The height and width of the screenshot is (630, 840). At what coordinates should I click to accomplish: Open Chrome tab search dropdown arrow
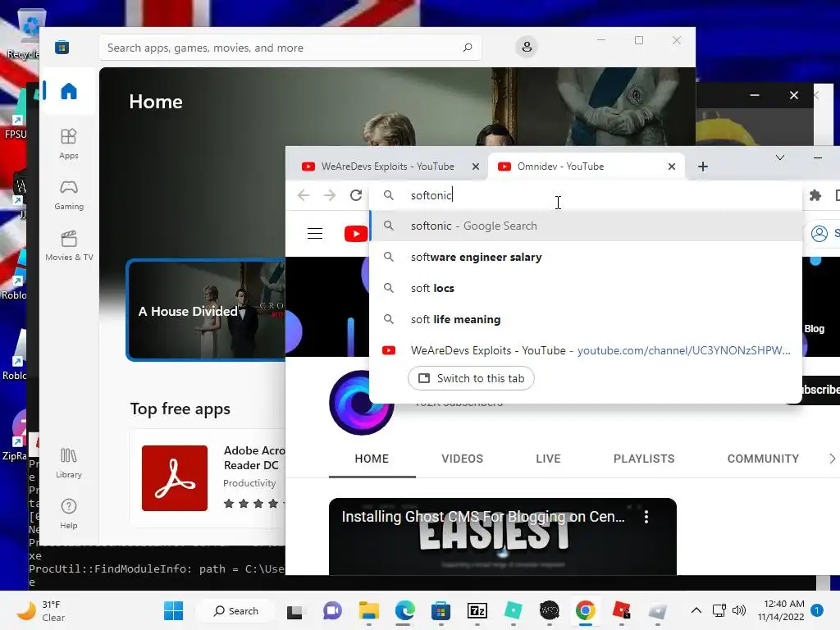(779, 157)
